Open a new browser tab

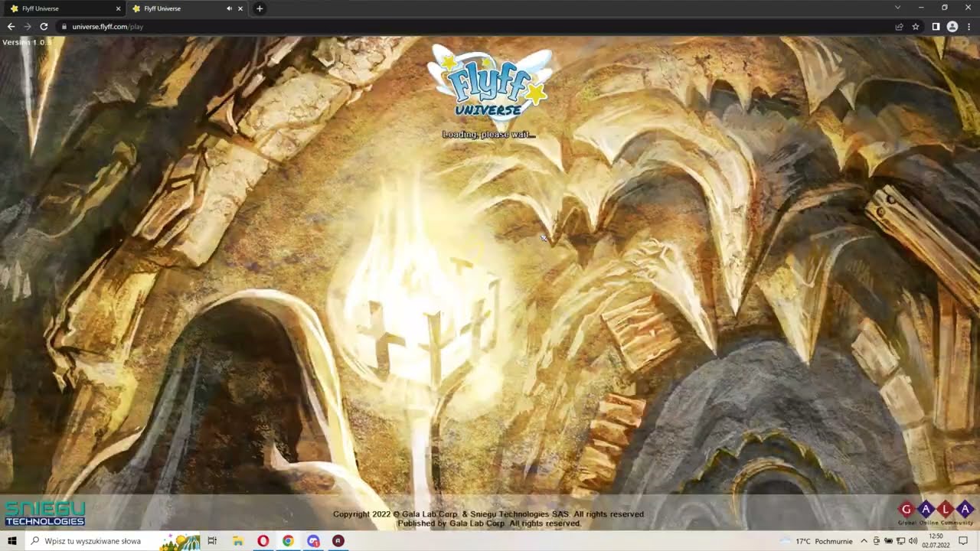[x=260, y=8]
